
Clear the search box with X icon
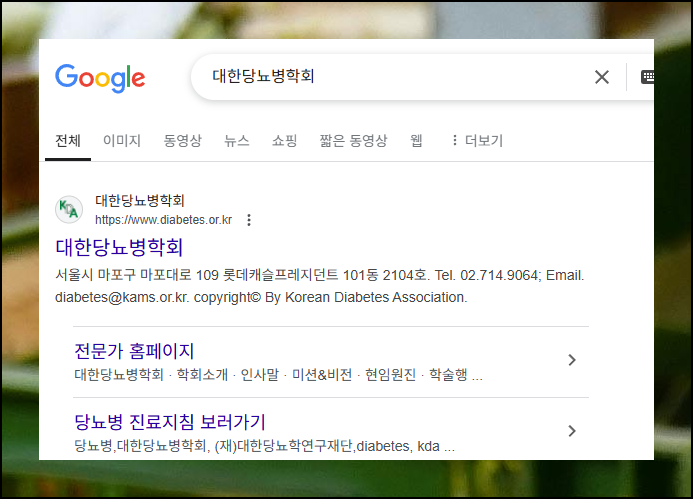pyautogui.click(x=602, y=77)
